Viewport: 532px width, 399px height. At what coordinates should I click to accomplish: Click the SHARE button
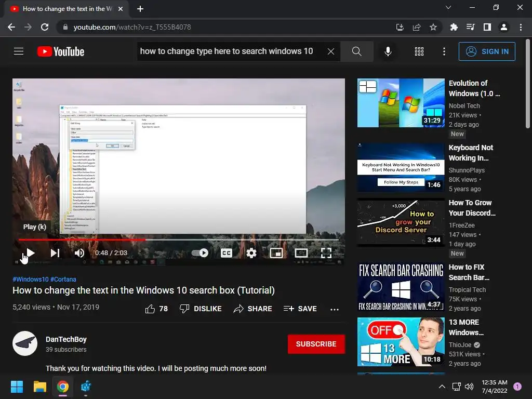coord(253,309)
